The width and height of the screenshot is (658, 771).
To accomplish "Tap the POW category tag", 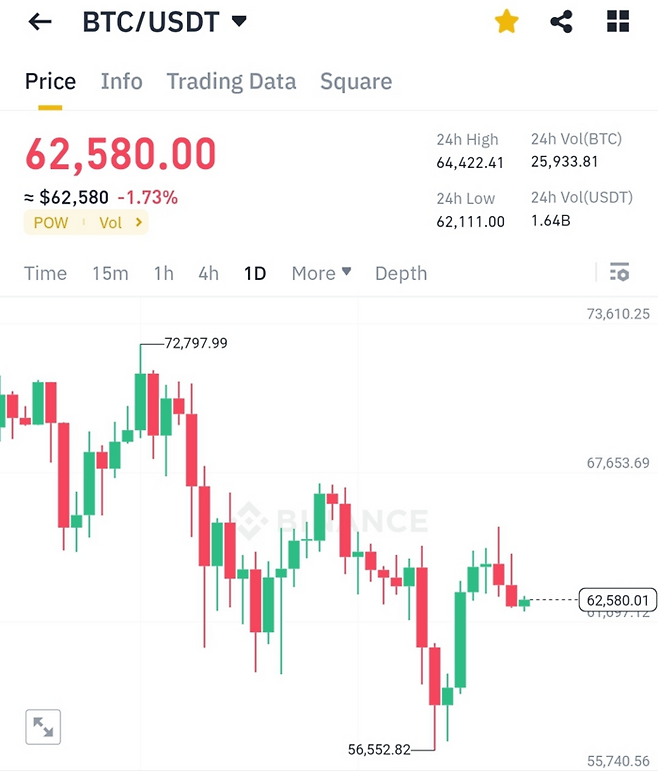I will click(x=51, y=223).
